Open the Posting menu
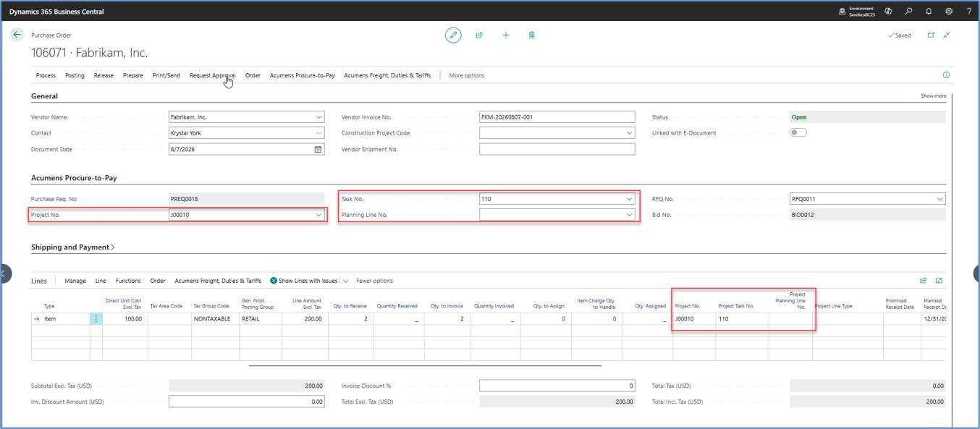The height and width of the screenshot is (429, 980). coord(75,75)
